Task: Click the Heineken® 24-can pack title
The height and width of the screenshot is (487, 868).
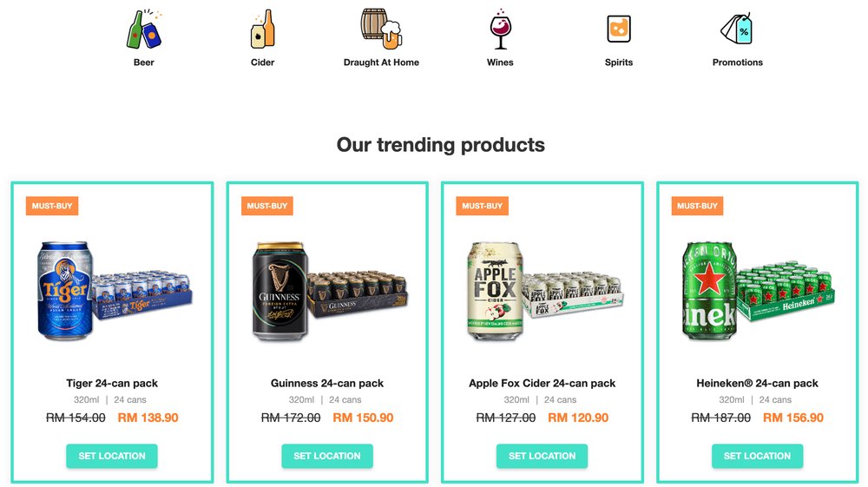Action: [x=757, y=383]
